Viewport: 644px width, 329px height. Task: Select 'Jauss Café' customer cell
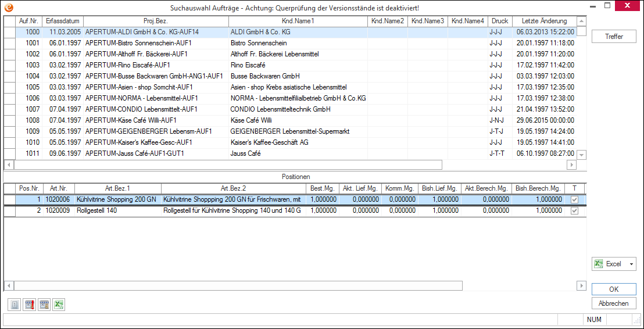coord(298,154)
